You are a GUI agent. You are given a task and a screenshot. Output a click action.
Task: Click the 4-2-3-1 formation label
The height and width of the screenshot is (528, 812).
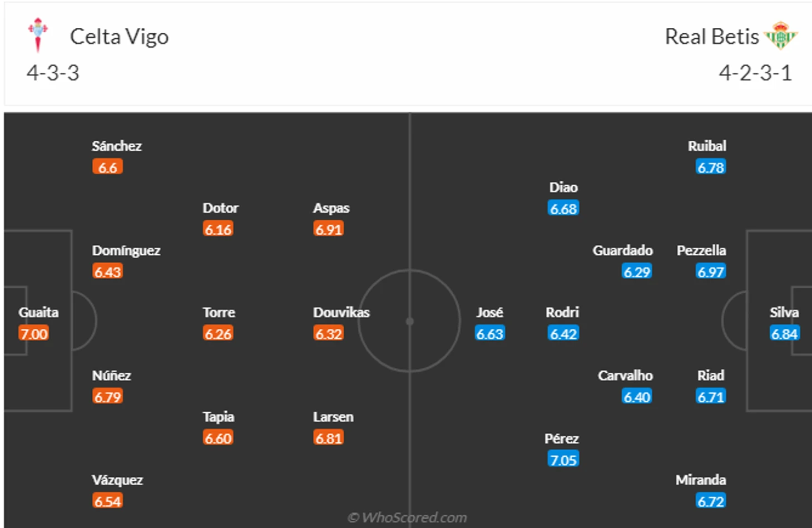click(755, 73)
